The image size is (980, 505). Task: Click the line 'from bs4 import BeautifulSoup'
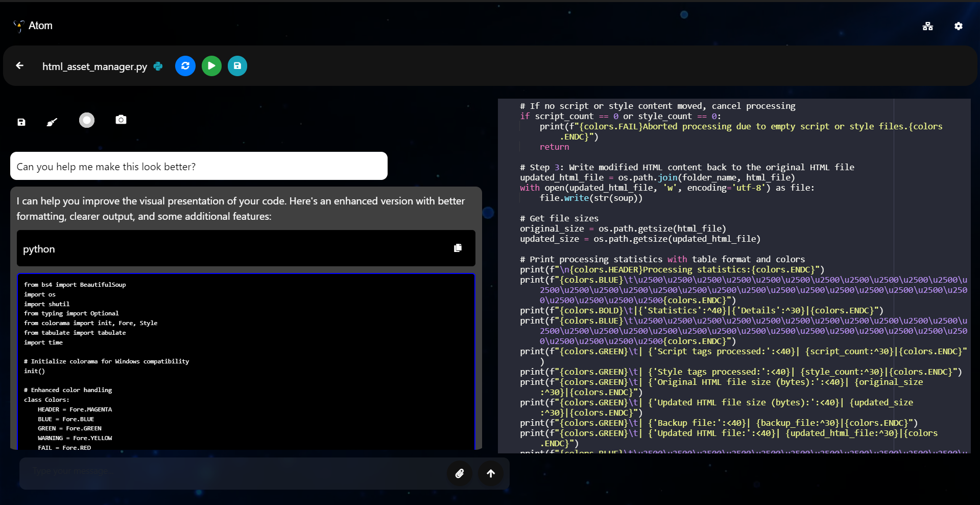pos(75,285)
